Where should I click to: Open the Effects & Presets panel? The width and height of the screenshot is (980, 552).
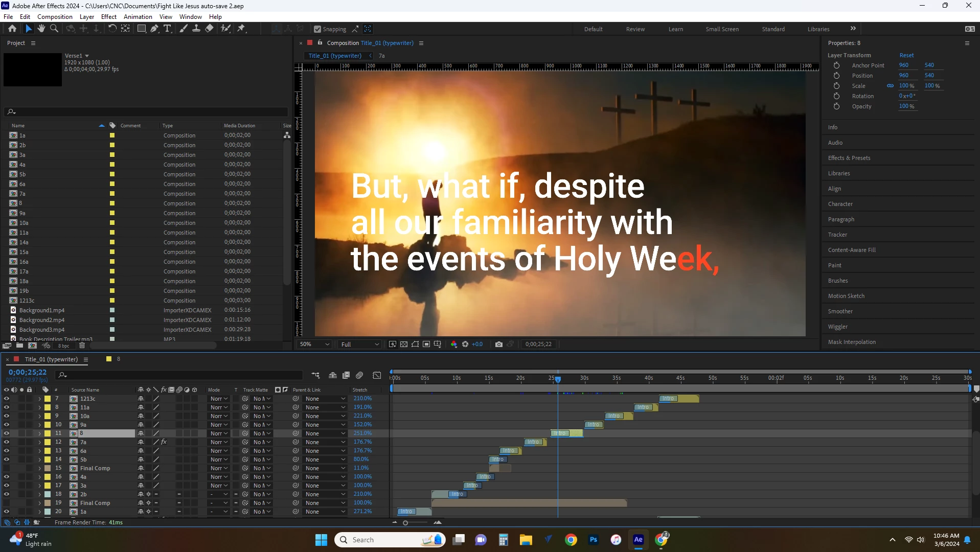849,158
